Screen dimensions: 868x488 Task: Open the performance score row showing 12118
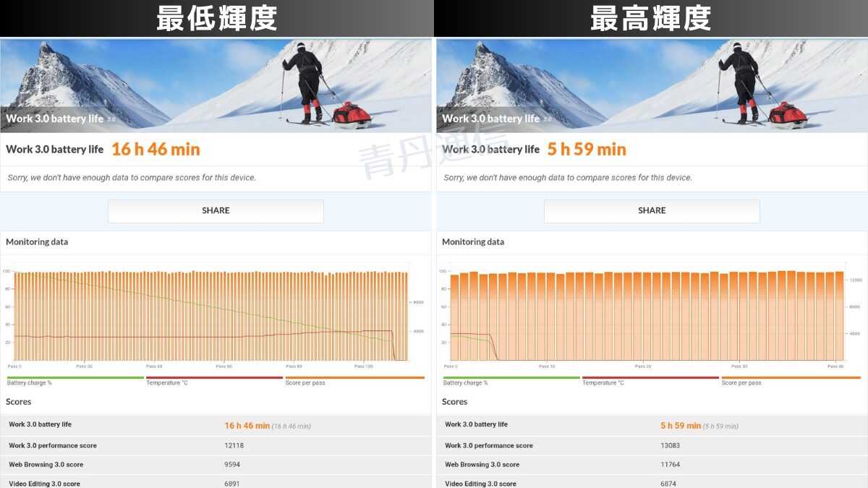coord(216,445)
